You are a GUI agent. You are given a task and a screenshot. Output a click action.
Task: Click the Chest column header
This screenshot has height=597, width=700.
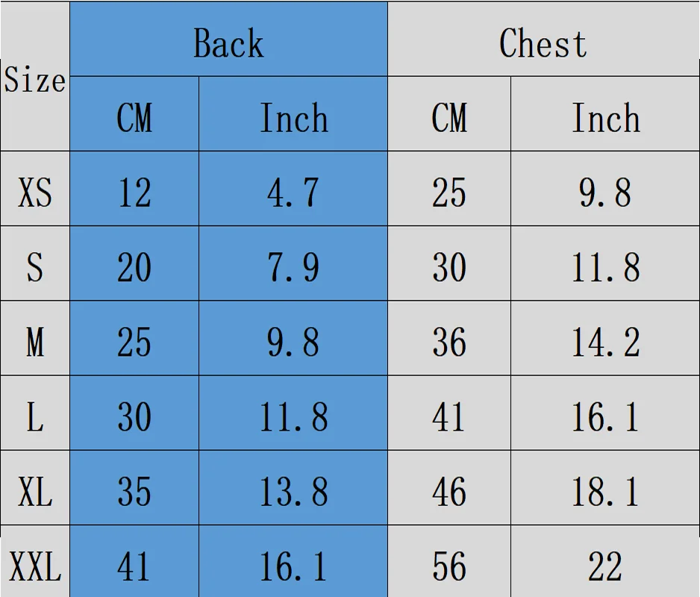[x=543, y=43]
